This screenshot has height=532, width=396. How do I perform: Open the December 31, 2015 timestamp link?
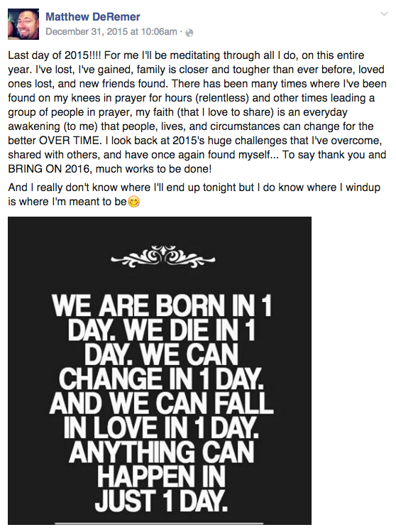[111, 32]
